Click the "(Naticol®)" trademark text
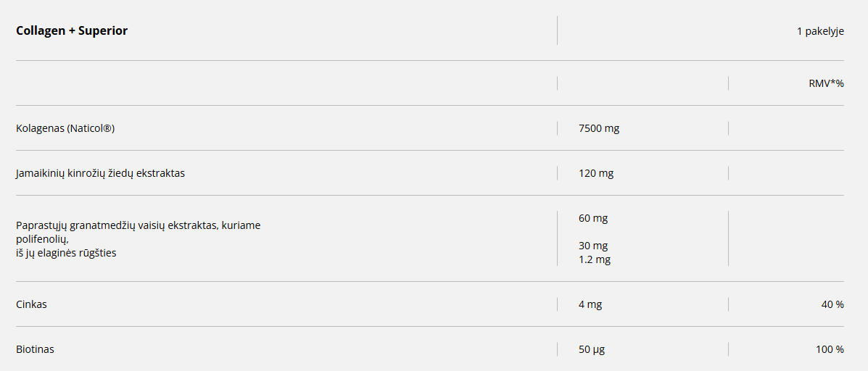This screenshot has height=371, width=868. [x=91, y=128]
